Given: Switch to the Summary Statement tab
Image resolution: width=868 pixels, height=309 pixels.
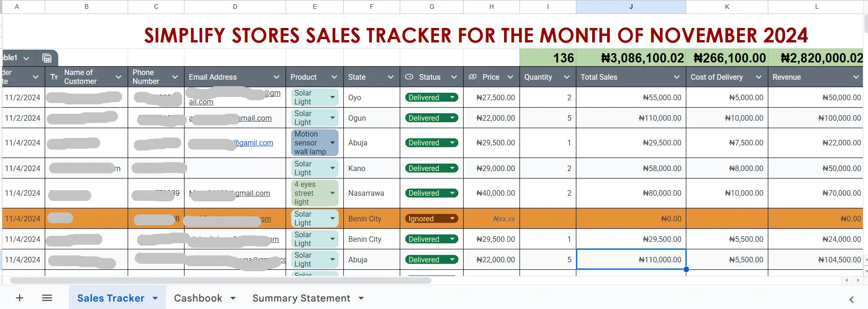Looking at the screenshot, I should (301, 298).
